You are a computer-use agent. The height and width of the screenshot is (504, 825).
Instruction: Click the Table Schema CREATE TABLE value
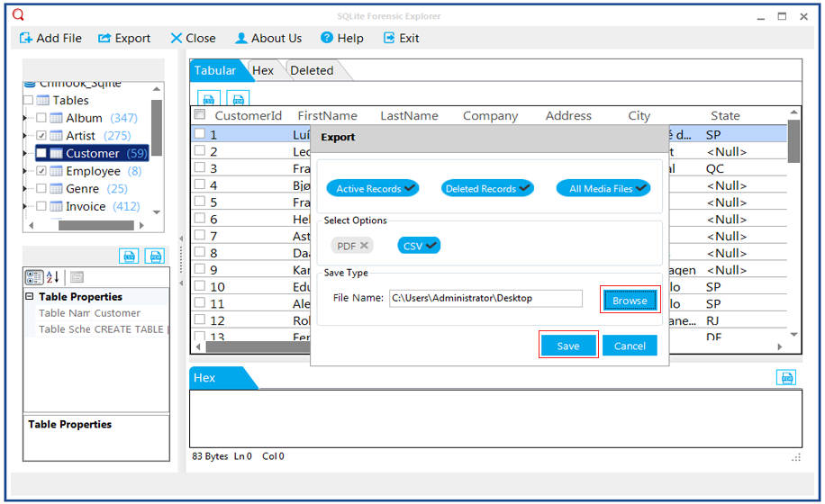click(130, 329)
